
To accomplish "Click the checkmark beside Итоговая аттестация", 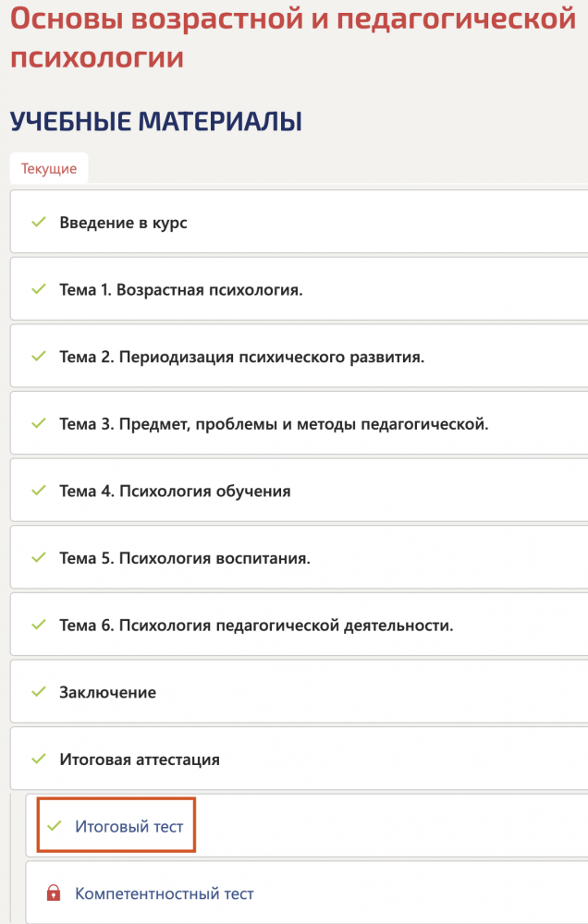I will pos(38,760).
